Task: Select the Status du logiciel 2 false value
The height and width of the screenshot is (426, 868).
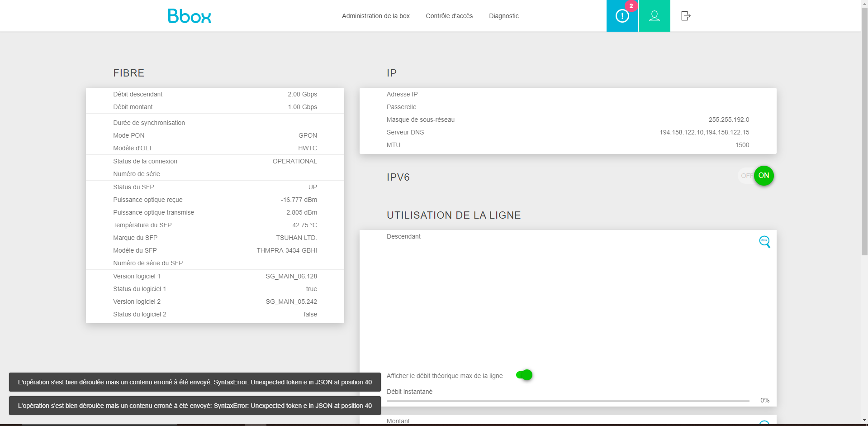Action: pos(310,314)
